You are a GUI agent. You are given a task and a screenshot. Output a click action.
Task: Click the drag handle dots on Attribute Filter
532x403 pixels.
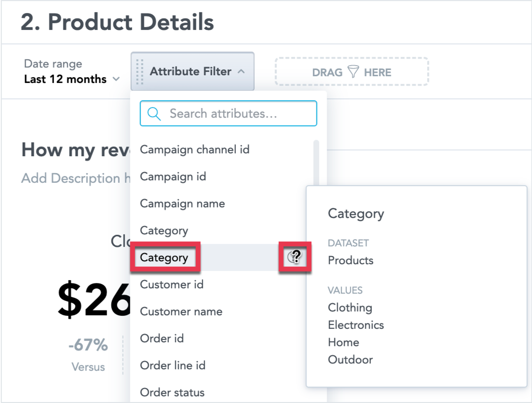point(139,71)
